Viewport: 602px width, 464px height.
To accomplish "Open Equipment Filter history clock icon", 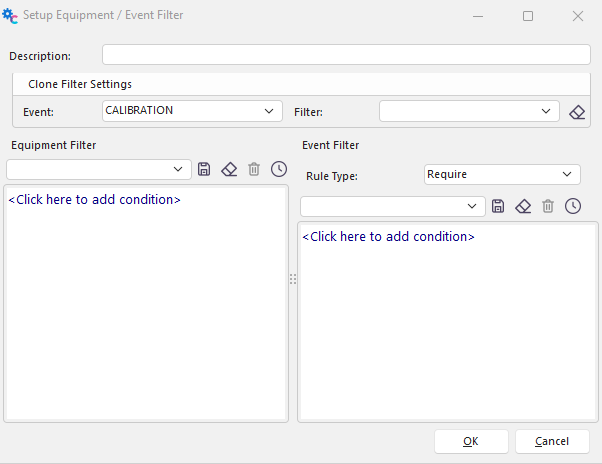I will coord(279,169).
